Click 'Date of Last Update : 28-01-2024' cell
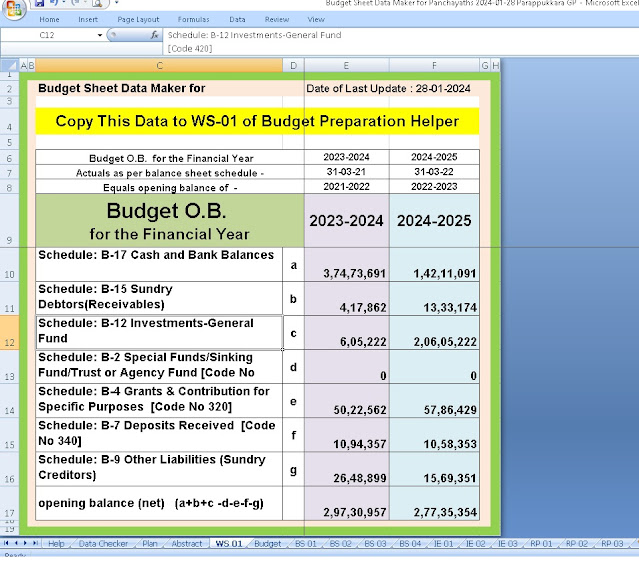The height and width of the screenshot is (566, 639). 388,88
